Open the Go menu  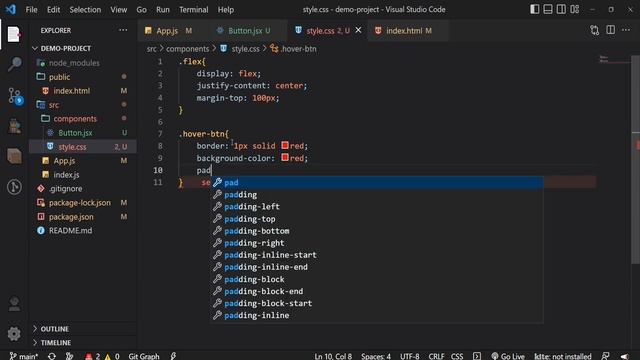(141, 9)
